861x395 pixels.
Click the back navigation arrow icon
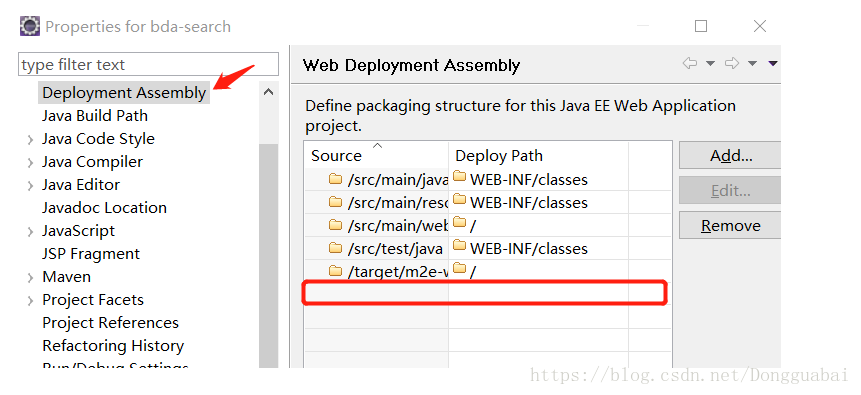(x=690, y=64)
